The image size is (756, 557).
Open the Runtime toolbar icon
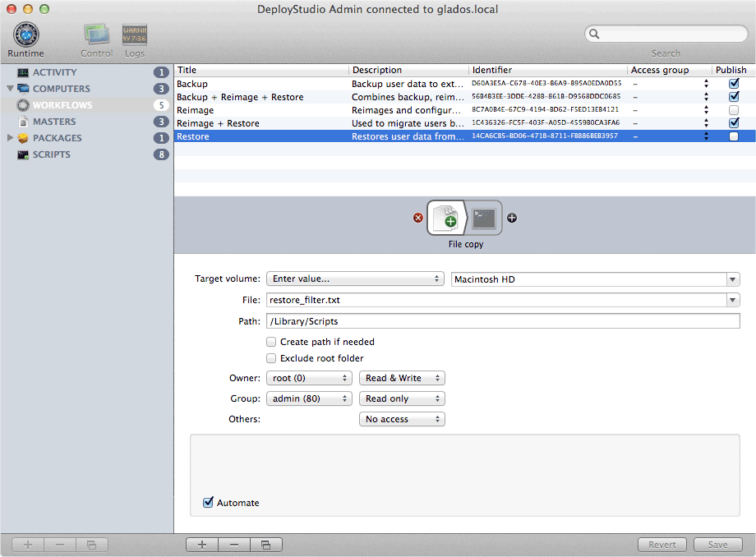[x=25, y=36]
